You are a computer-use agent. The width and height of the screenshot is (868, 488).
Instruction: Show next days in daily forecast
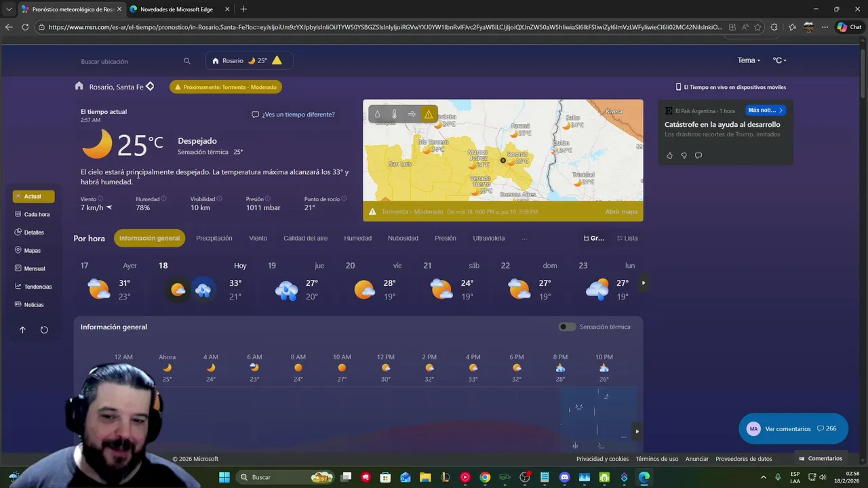tap(644, 283)
